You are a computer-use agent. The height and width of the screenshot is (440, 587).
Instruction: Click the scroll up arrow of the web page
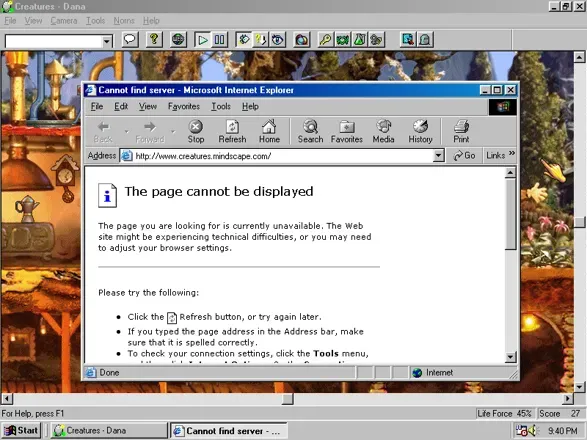click(510, 173)
